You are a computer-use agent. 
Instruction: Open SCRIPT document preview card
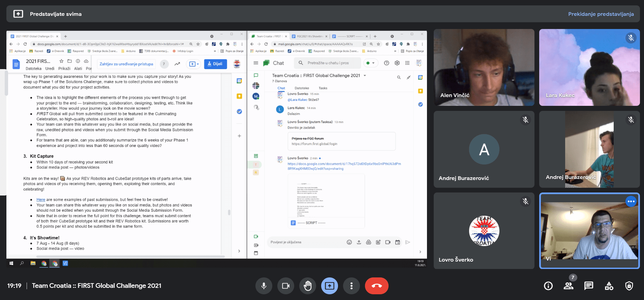[x=326, y=201]
